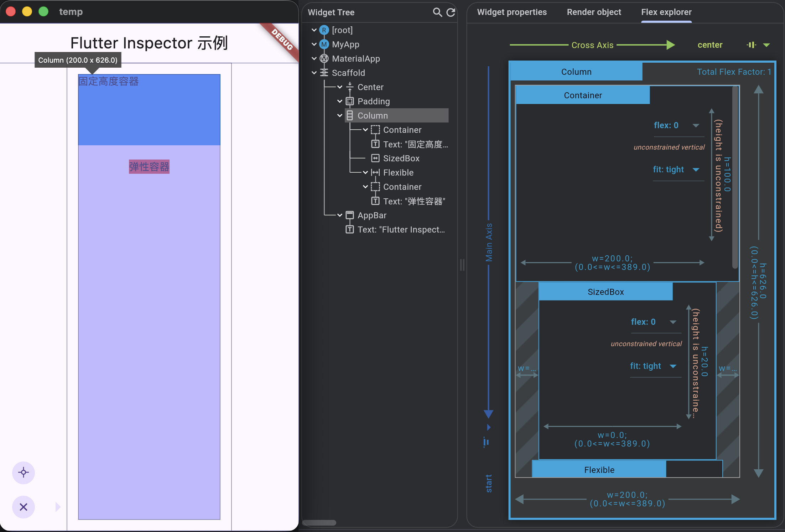Open Container's fit: tight dropdown
Screen dimensions: 785x532
(679, 170)
